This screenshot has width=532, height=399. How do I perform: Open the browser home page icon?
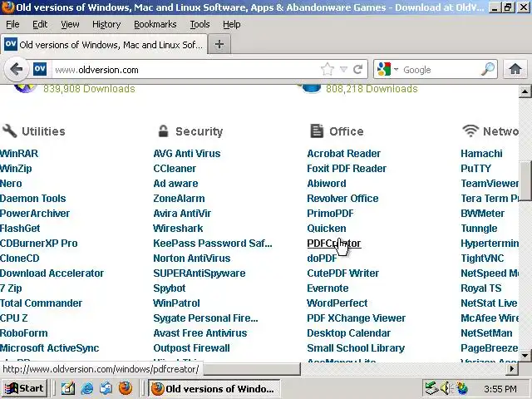pos(515,69)
